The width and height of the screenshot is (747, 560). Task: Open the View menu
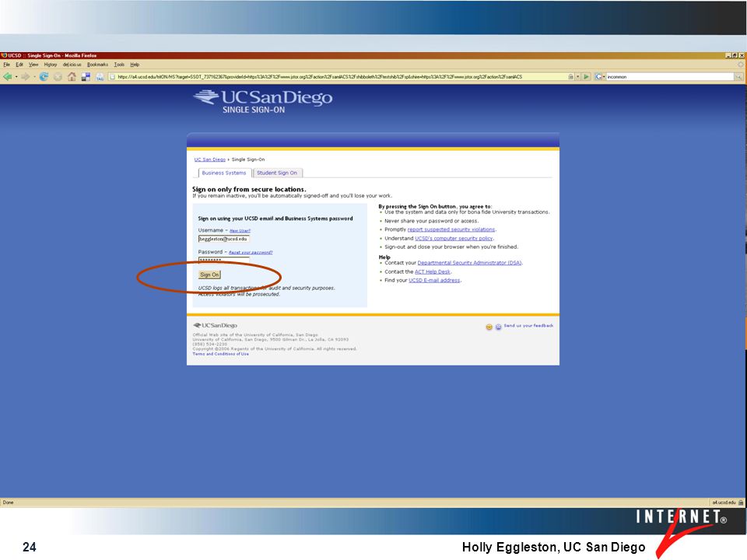[33, 65]
